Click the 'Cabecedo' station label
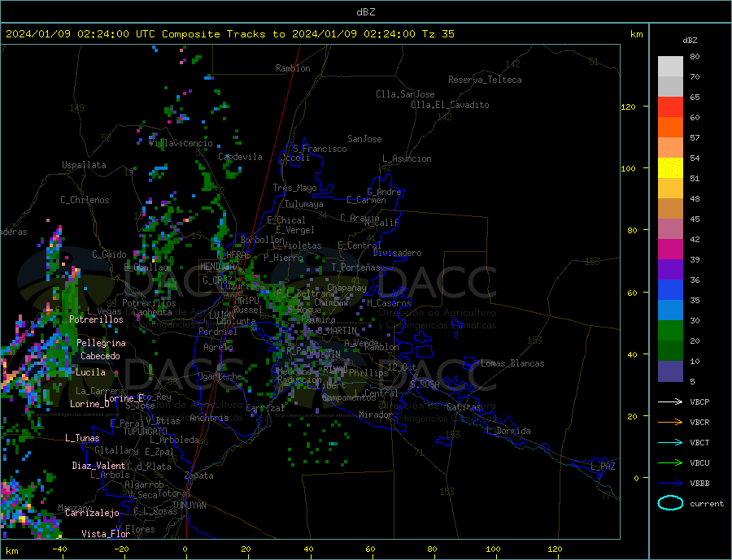This screenshot has width=732, height=560. point(100,356)
